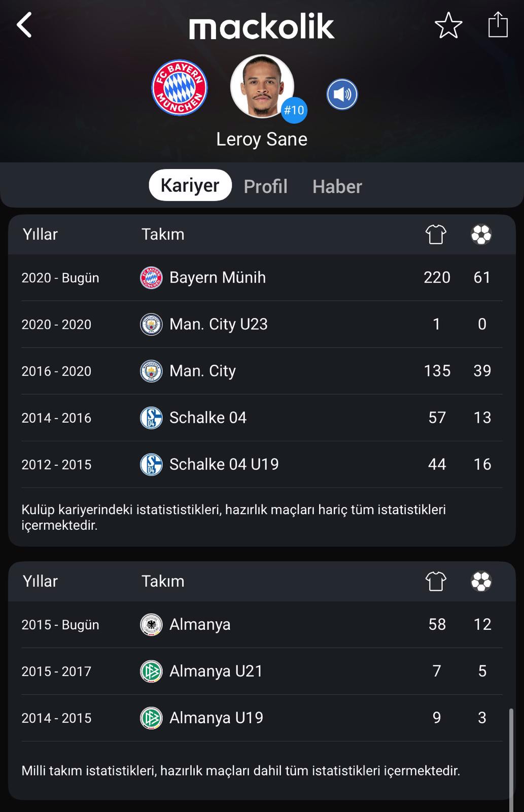Click the Man. City team logo
Image resolution: width=524 pixels, height=812 pixels.
coord(151,371)
